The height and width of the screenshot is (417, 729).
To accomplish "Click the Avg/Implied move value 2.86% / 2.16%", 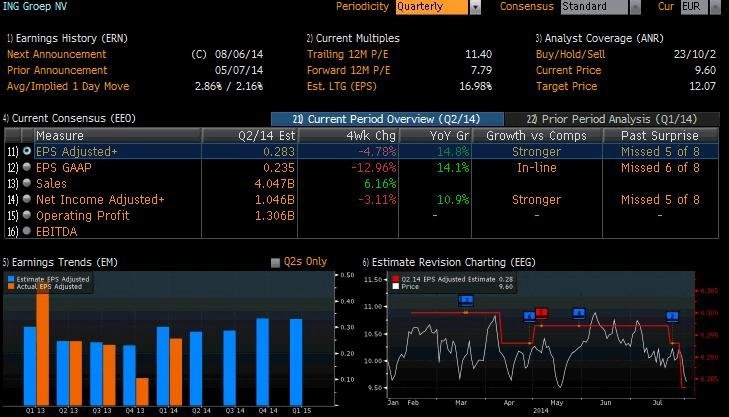I will tap(229, 86).
